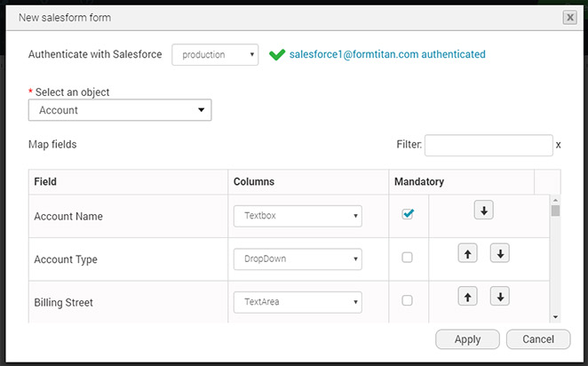The height and width of the screenshot is (366, 588).
Task: Move Billing Street row up with arrow
Action: [x=467, y=296]
